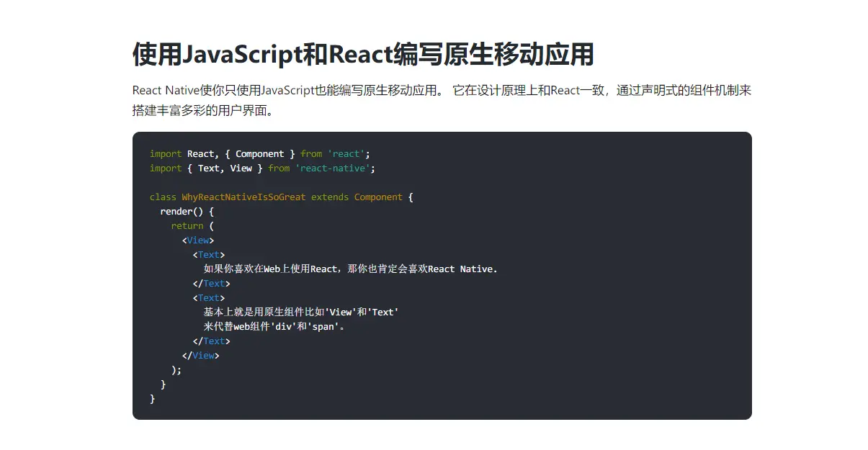Click the code line '基本上就是用原生组件比如'
868x450 pixels.
pos(301,312)
